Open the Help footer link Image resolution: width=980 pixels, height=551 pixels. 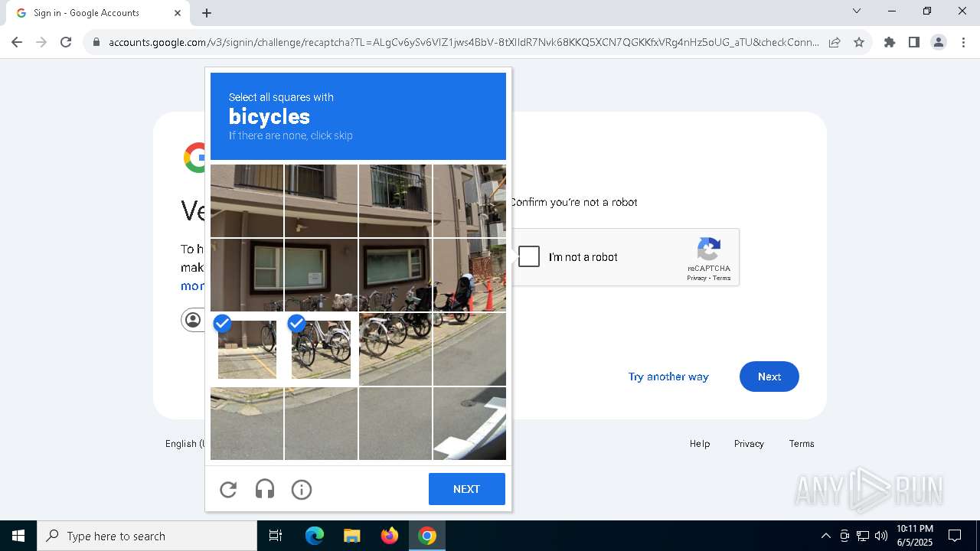tap(700, 444)
